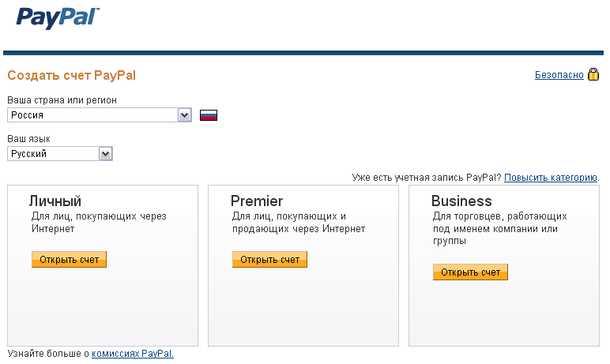Select the Русский language field

coord(60,154)
